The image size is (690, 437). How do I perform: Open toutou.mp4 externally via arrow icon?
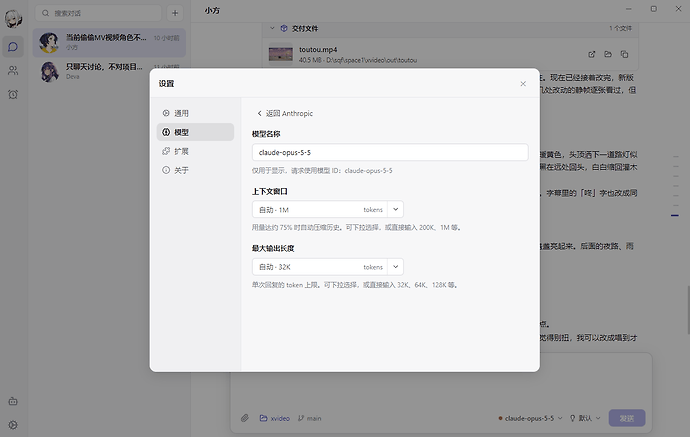pyautogui.click(x=591, y=54)
